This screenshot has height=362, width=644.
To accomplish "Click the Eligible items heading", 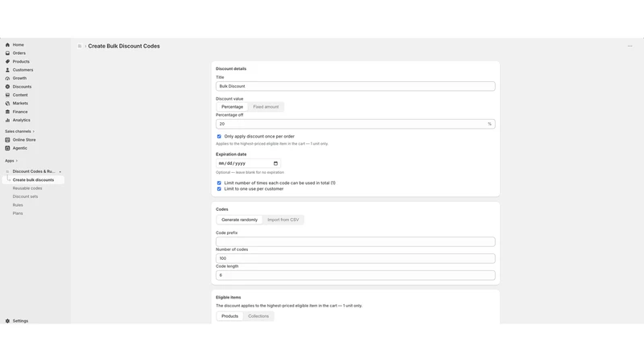I will [x=229, y=298].
